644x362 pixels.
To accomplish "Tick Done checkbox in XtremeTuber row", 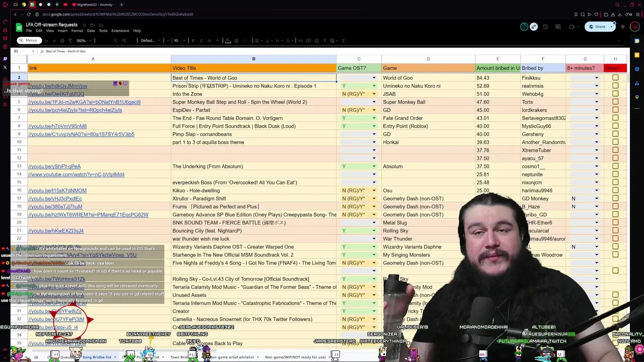I will (615, 150).
